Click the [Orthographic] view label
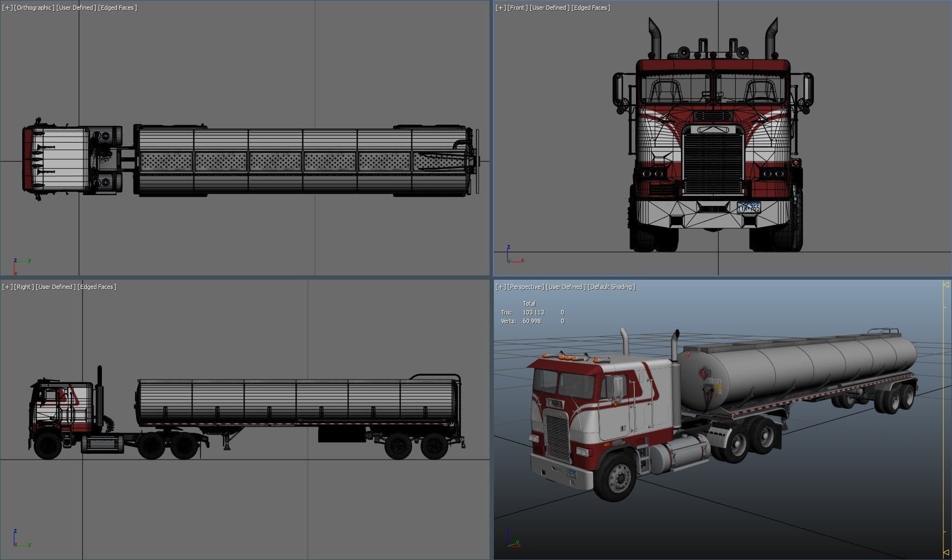The height and width of the screenshot is (560, 952). (x=35, y=8)
